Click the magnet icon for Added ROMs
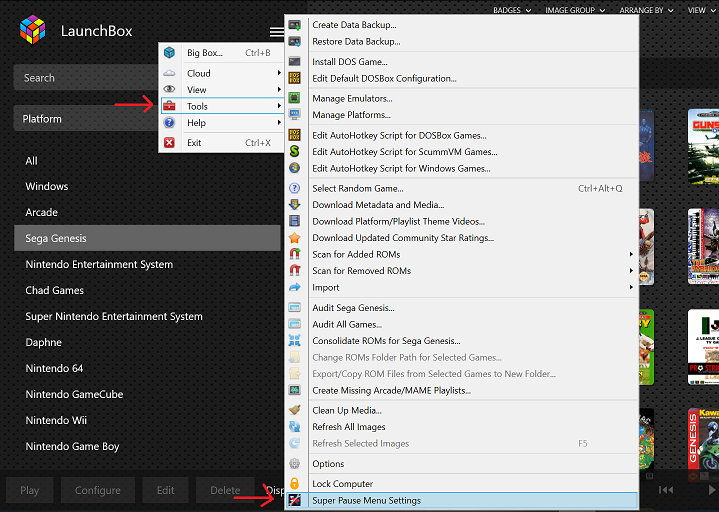The height and width of the screenshot is (512, 719). (294, 254)
